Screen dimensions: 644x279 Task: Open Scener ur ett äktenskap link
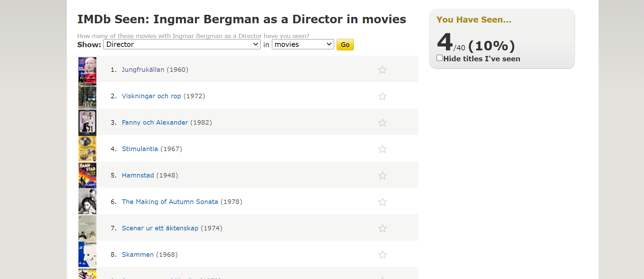coord(160,228)
